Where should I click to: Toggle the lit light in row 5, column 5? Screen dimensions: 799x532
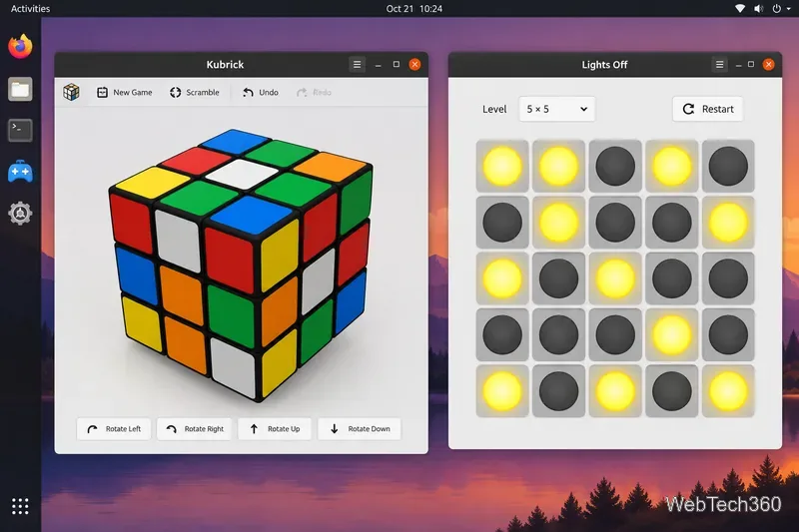coord(728,391)
